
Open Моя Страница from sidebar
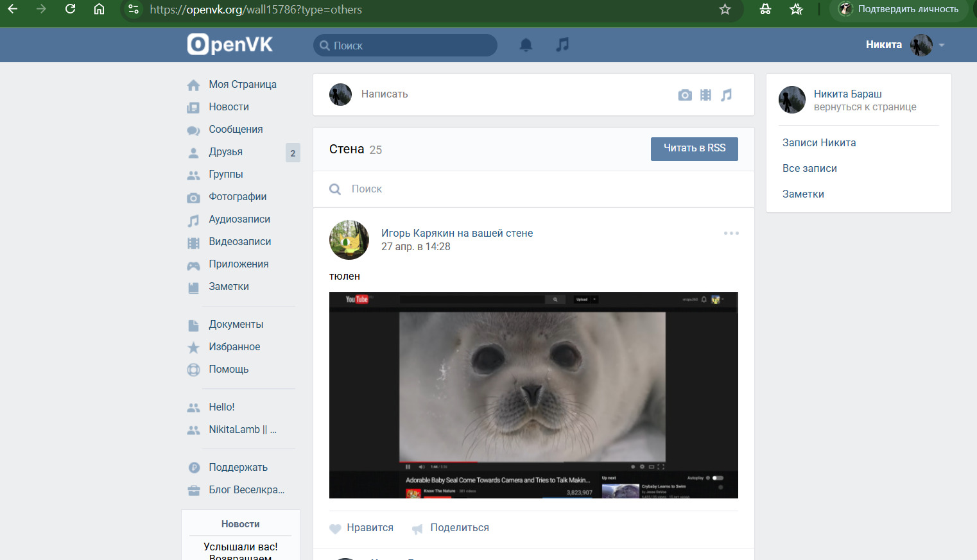point(243,84)
